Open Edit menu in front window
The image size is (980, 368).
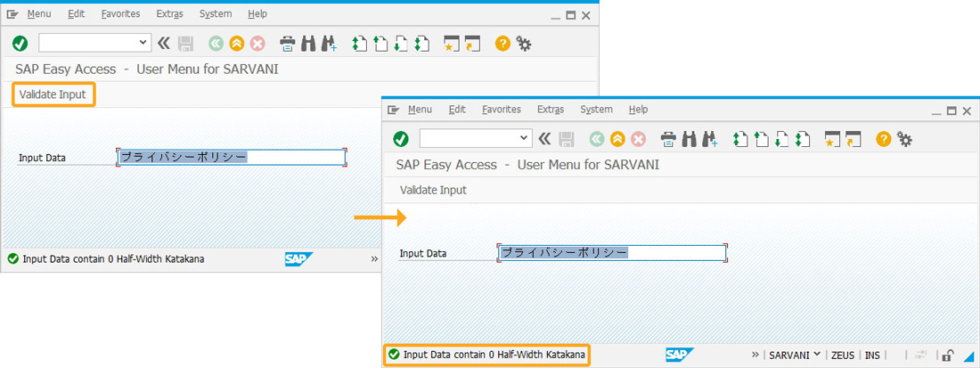[x=457, y=110]
